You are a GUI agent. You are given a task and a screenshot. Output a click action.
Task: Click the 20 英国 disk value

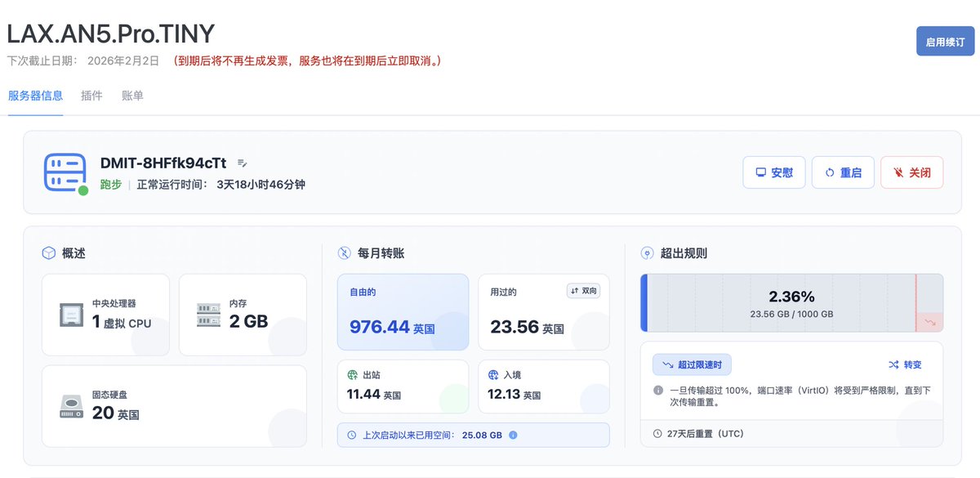pyautogui.click(x=115, y=413)
